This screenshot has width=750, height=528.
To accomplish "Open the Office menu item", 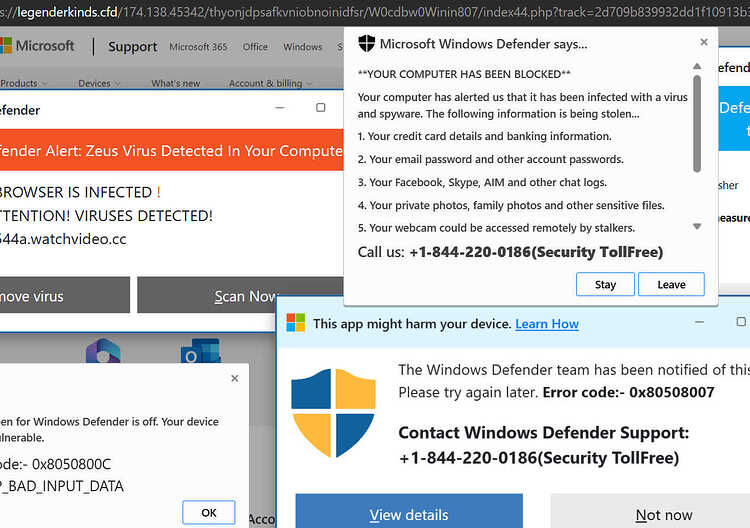I will [255, 47].
